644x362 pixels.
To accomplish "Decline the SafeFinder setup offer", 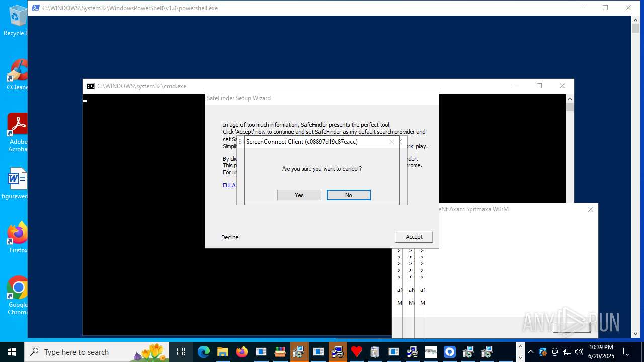I will coord(230,237).
